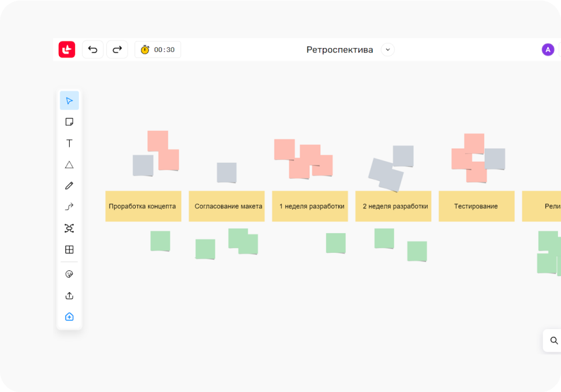Screen dimensions: 561x392
Task: Open the stickers palette icon
Action: [x=69, y=274]
